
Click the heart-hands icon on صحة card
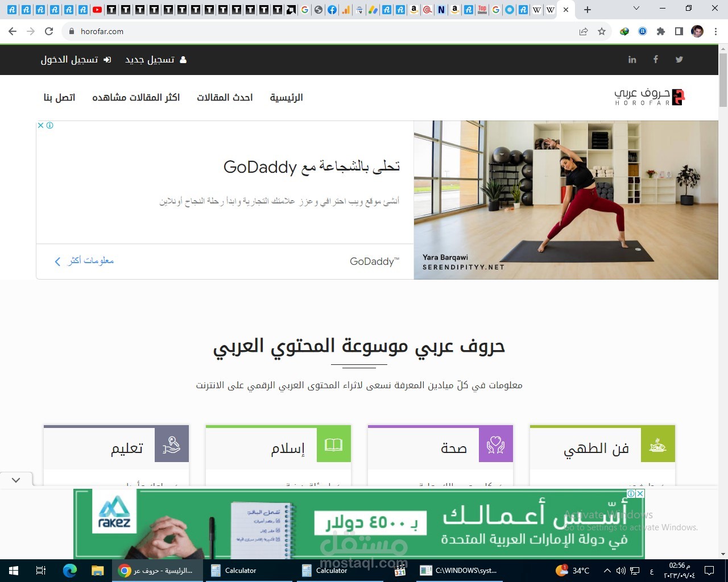tap(496, 445)
